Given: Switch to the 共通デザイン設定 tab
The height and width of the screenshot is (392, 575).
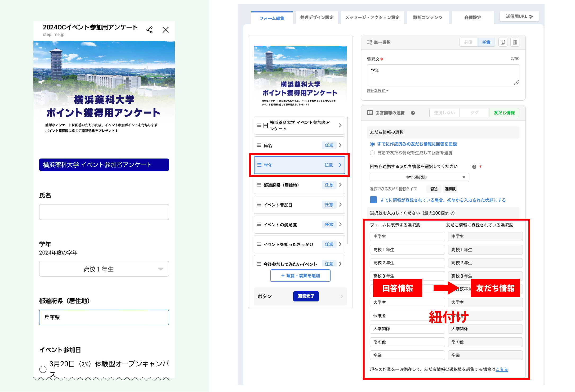Looking at the screenshot, I should pos(317,17).
